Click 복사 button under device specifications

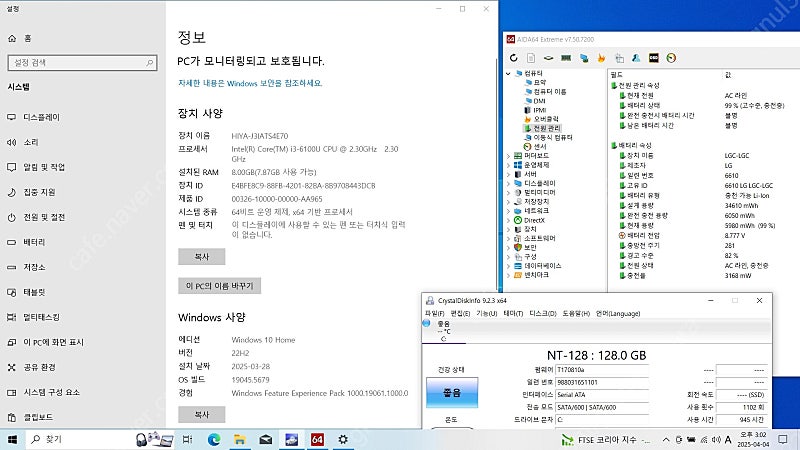click(202, 257)
